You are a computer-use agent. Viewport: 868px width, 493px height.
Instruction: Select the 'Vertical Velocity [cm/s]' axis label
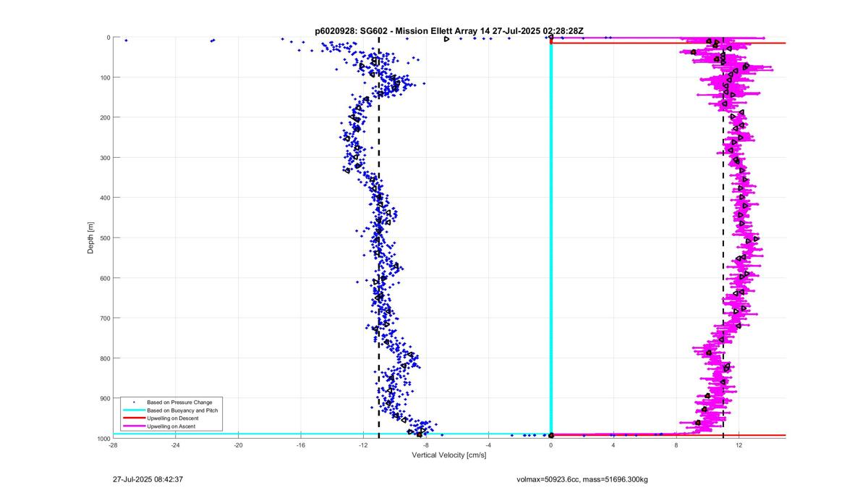[x=449, y=455]
